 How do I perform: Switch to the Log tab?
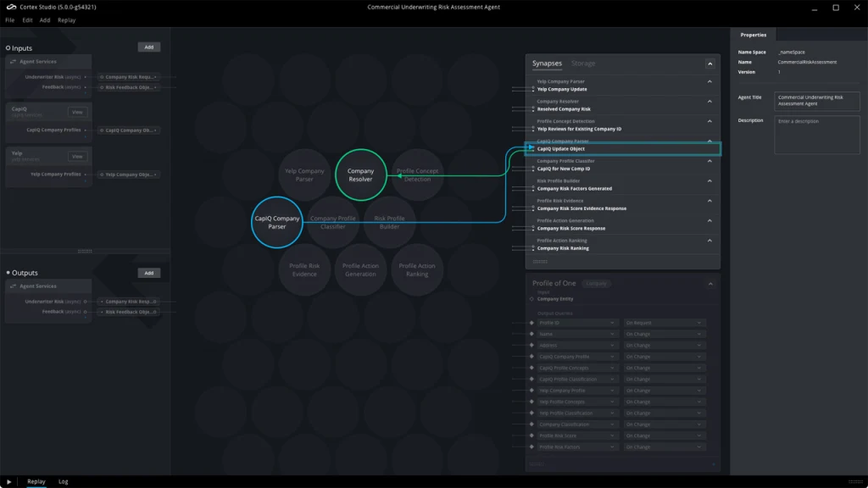[x=62, y=481]
